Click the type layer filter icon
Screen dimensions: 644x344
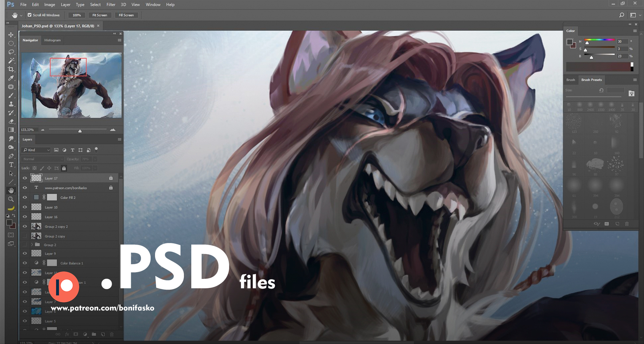pyautogui.click(x=72, y=150)
